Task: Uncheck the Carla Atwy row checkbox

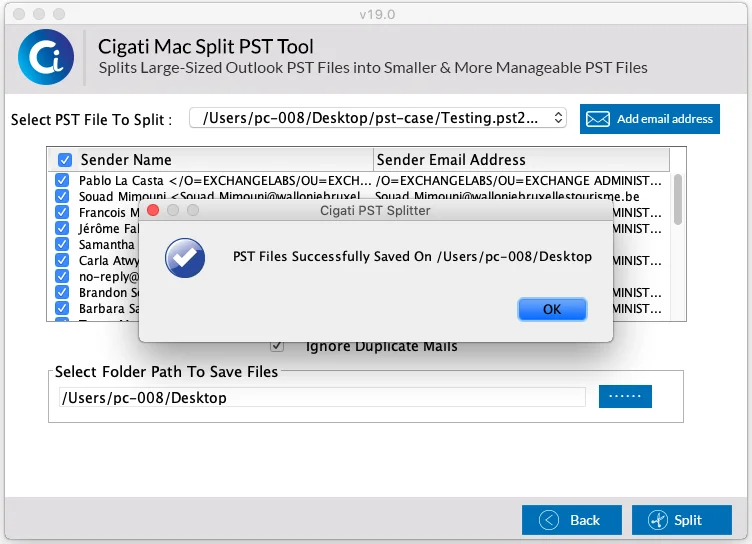Action: pyautogui.click(x=61, y=260)
